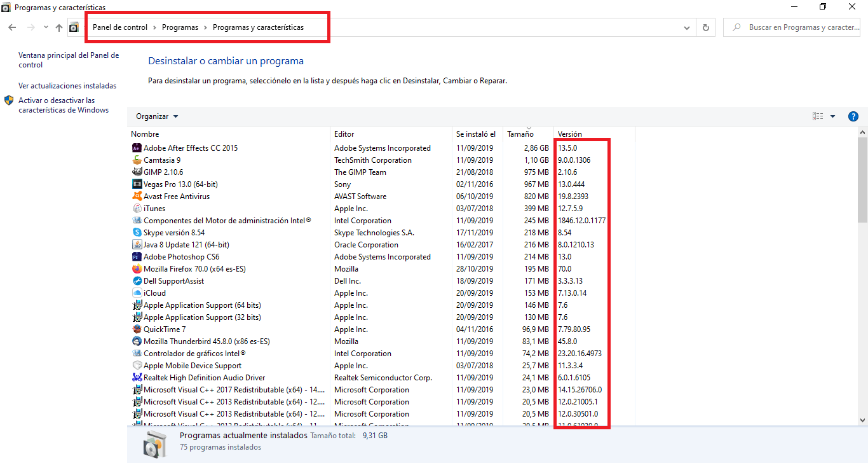
Task: Click the iCloud program icon
Action: (137, 293)
